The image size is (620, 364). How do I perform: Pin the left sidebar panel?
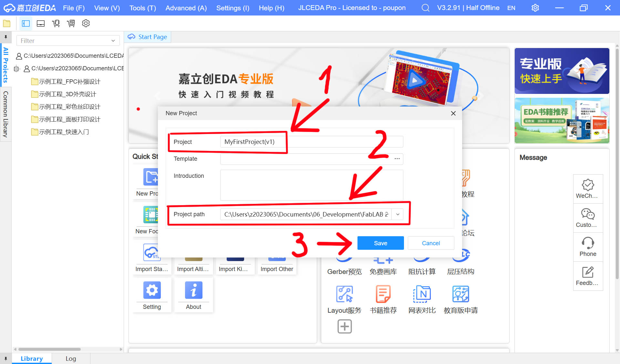[x=5, y=37]
